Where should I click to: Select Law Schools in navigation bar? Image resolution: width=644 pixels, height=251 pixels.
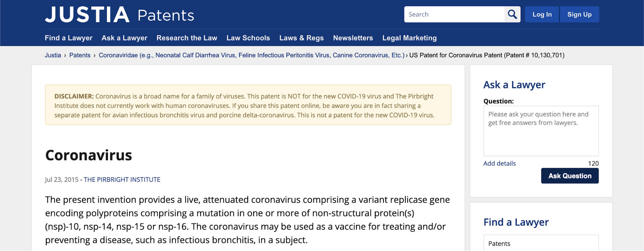click(x=248, y=38)
